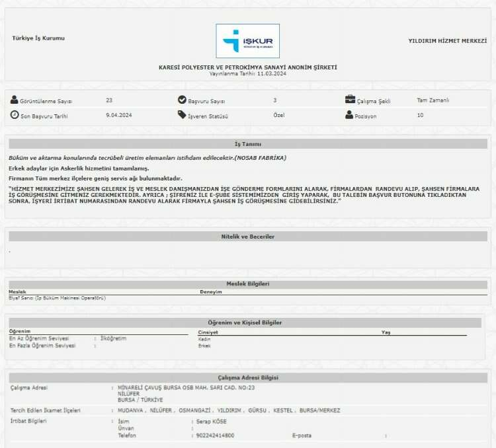Select the Nitelik ve Beceriler section header

click(247, 237)
